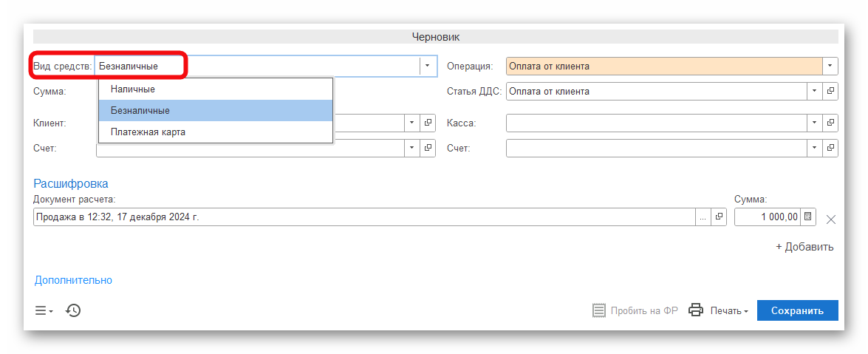
Task: Show the document change history icon
Action: (x=73, y=310)
